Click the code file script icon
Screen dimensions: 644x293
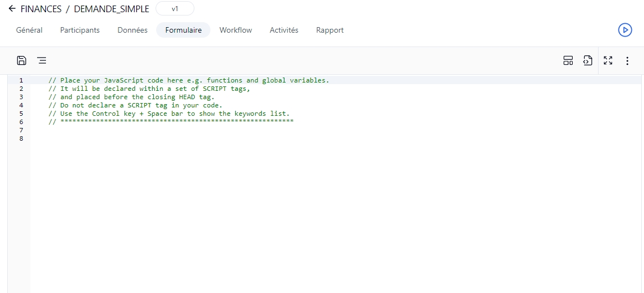tap(588, 61)
